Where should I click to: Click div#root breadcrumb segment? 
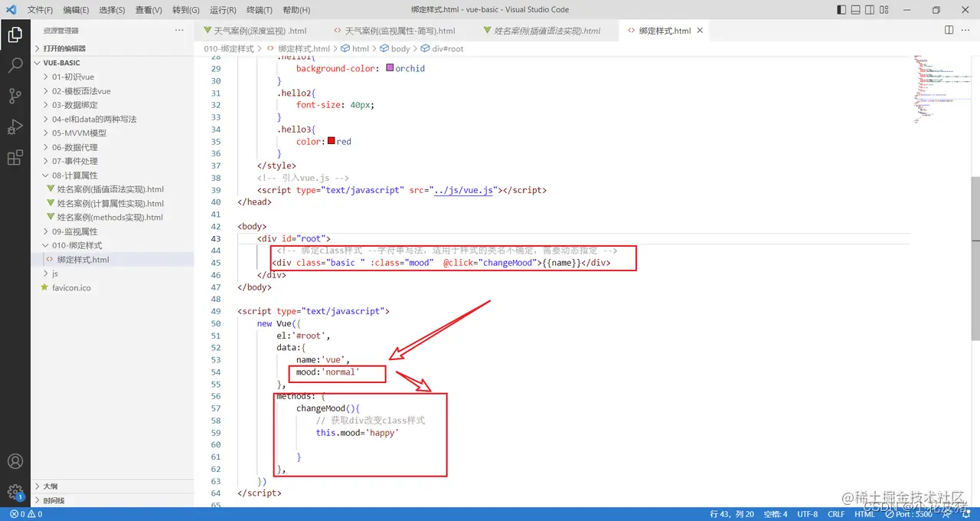(x=443, y=48)
